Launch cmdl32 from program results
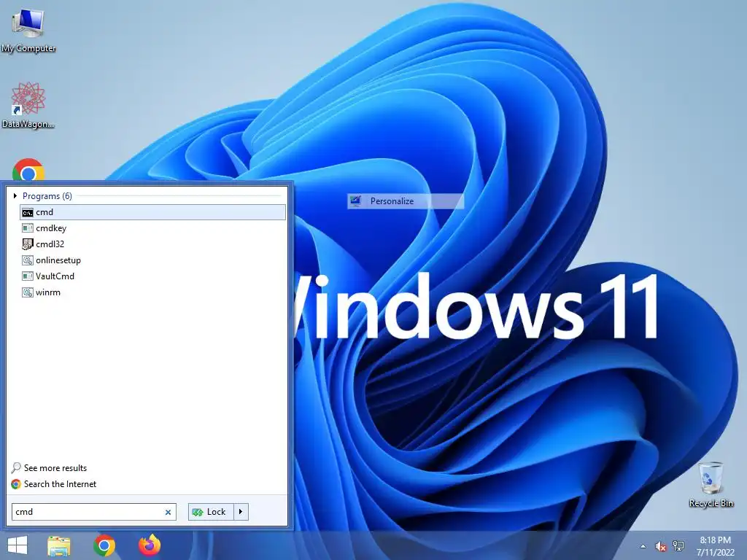The height and width of the screenshot is (560, 747). point(153,244)
